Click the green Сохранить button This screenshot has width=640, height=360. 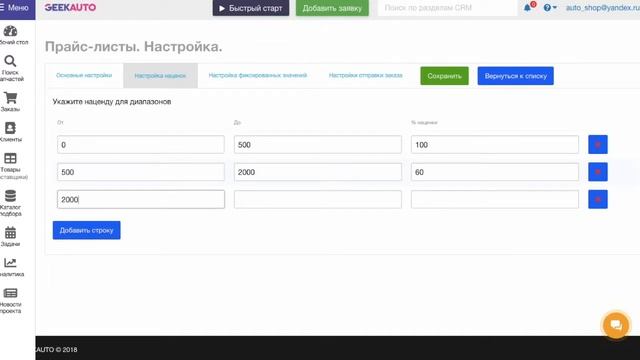(x=444, y=76)
